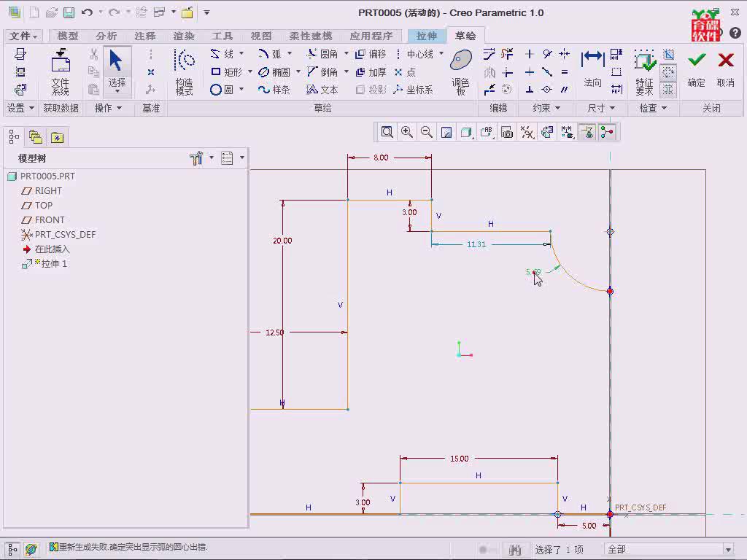Open the Sketch Setup tool in 设置 group
The height and width of the screenshot is (560, 747).
tap(20, 54)
